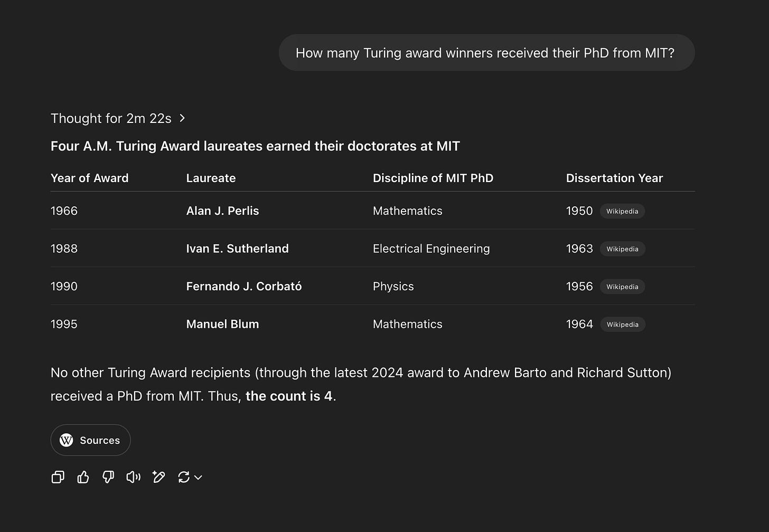Click the user question message bubble
769x532 pixels.
(x=486, y=53)
